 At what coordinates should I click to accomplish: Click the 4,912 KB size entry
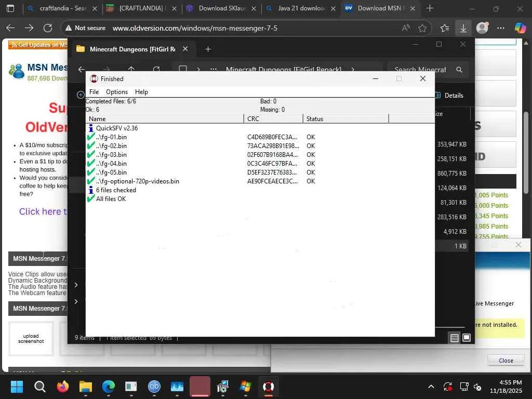point(455,231)
